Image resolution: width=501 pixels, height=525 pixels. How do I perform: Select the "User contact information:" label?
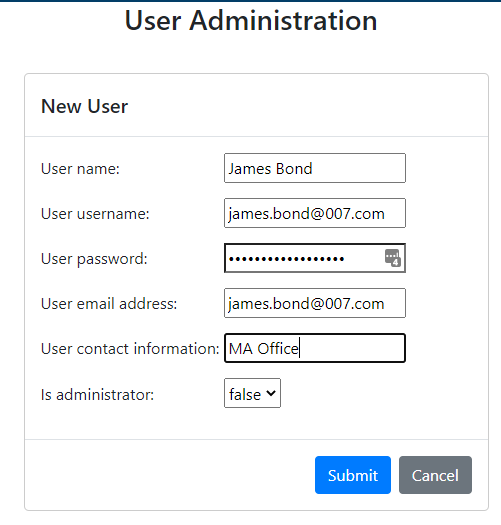click(130, 349)
